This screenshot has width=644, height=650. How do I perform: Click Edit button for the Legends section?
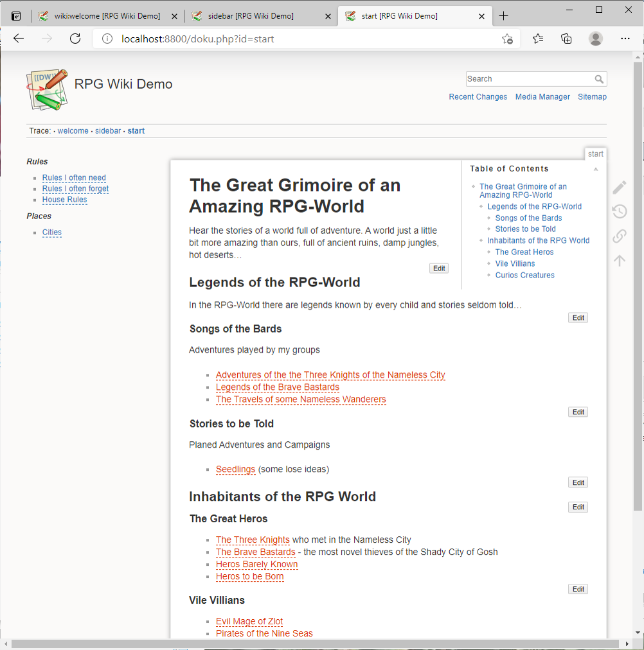578,317
